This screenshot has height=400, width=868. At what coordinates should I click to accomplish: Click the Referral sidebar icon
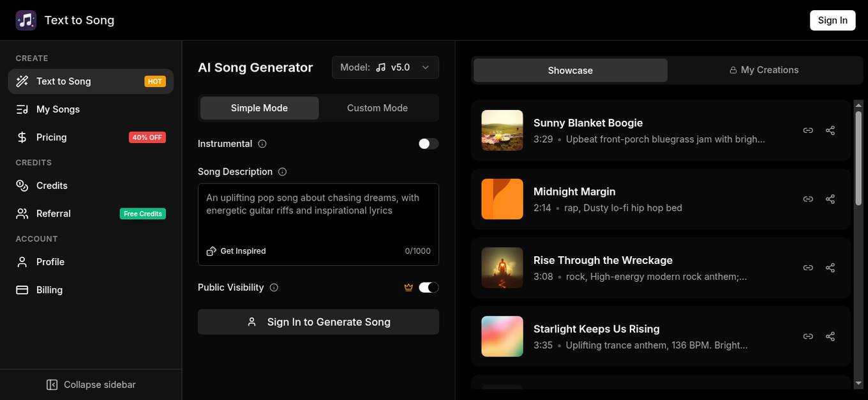click(x=22, y=213)
